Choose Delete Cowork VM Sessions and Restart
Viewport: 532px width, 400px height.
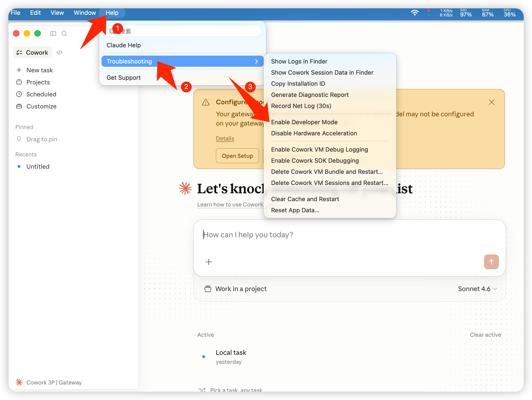[330, 183]
